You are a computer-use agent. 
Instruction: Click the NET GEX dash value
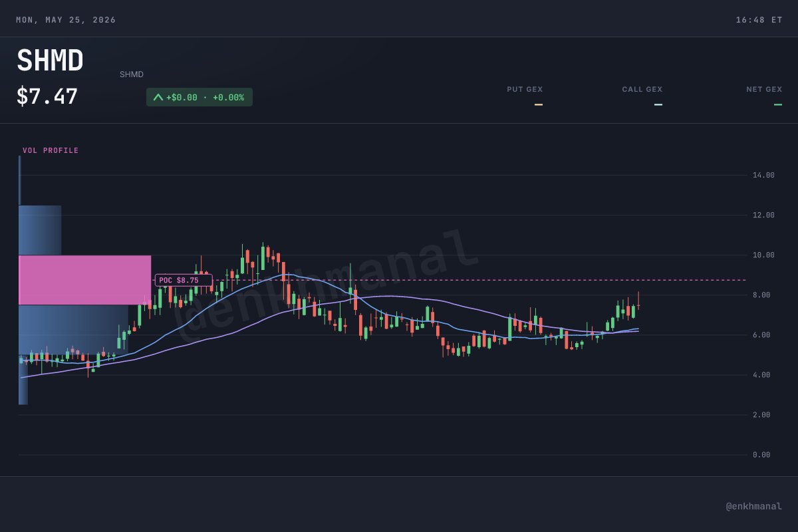[778, 104]
